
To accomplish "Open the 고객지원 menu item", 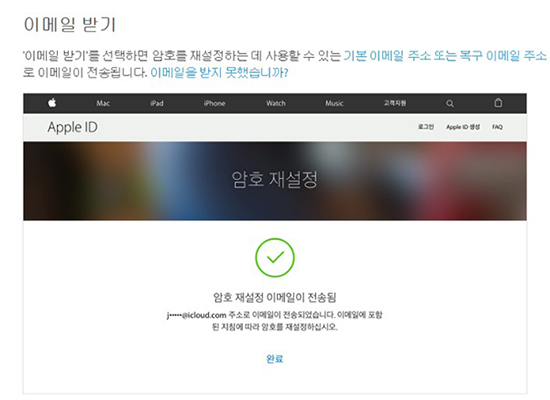I will click(x=395, y=103).
